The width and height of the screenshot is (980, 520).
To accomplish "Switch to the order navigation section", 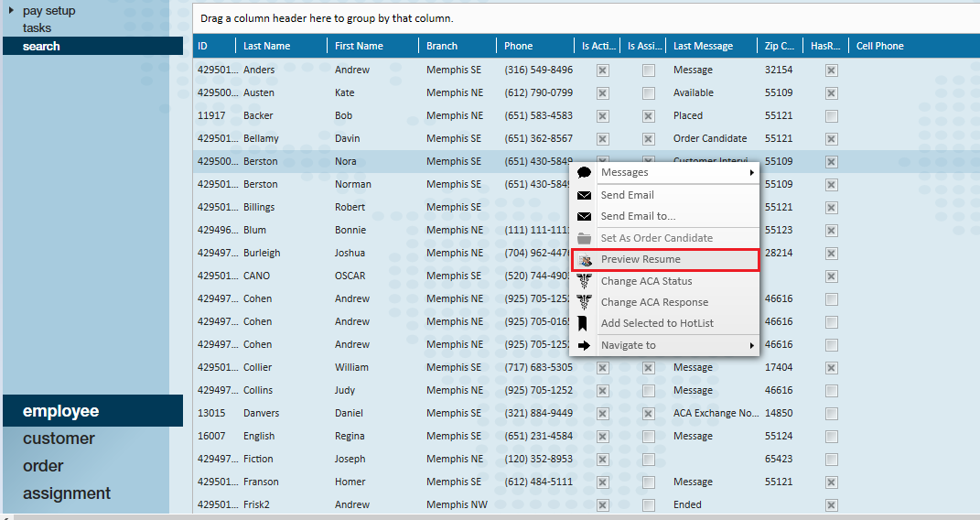I will [x=43, y=466].
